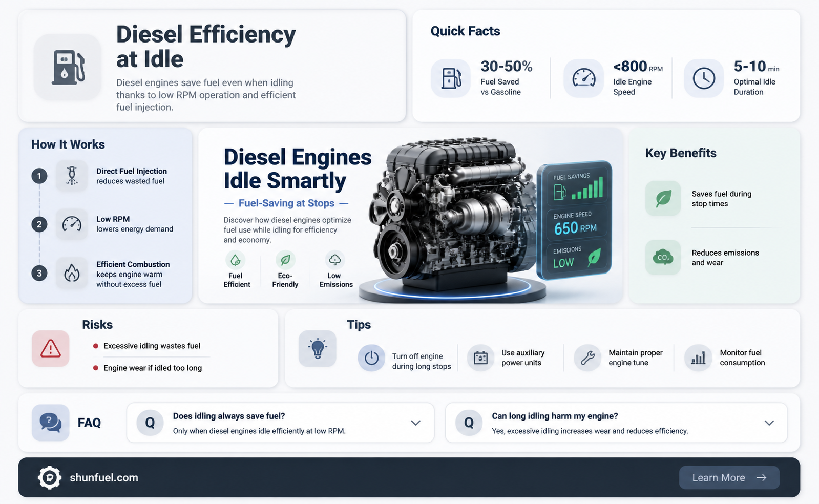Open the Learn More button
The width and height of the screenshot is (819, 504).
click(x=729, y=477)
